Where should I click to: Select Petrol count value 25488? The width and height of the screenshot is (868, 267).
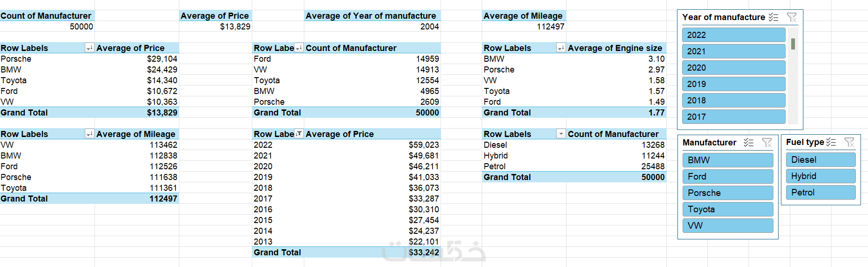[616, 166]
